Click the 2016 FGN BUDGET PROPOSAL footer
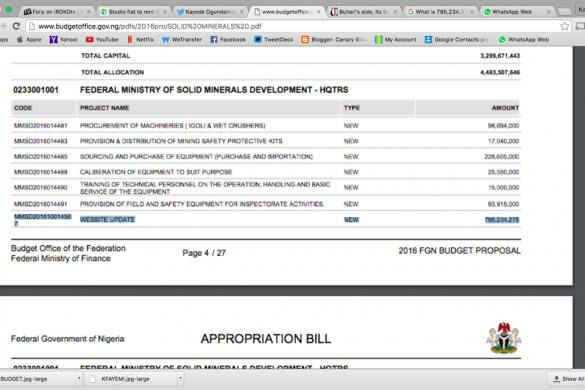This screenshot has height=390, width=585. pyautogui.click(x=459, y=251)
